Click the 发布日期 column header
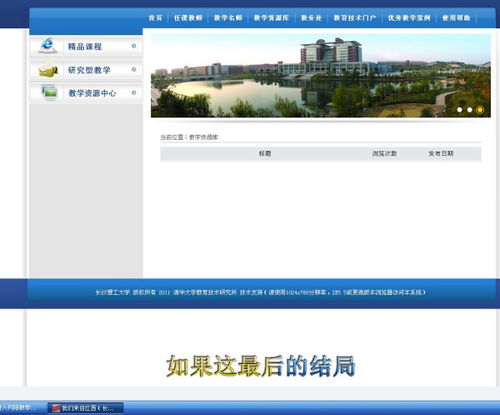The height and width of the screenshot is (415, 500). [441, 153]
